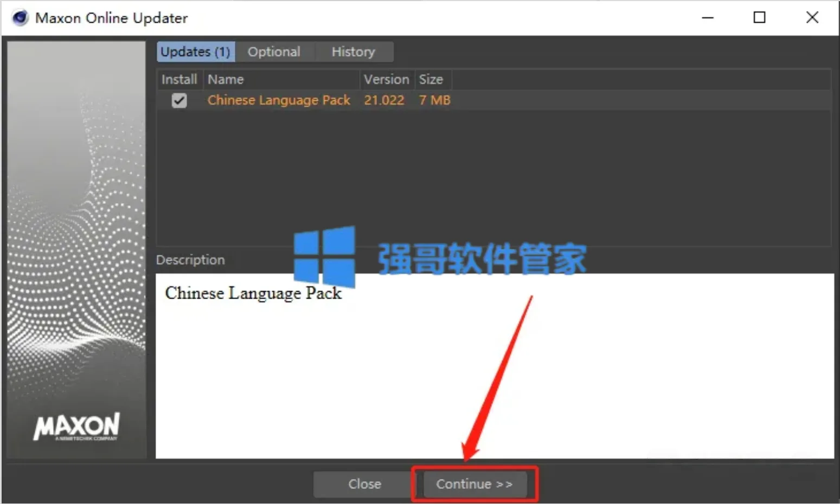Click the Close button
840x504 pixels.
(x=364, y=484)
